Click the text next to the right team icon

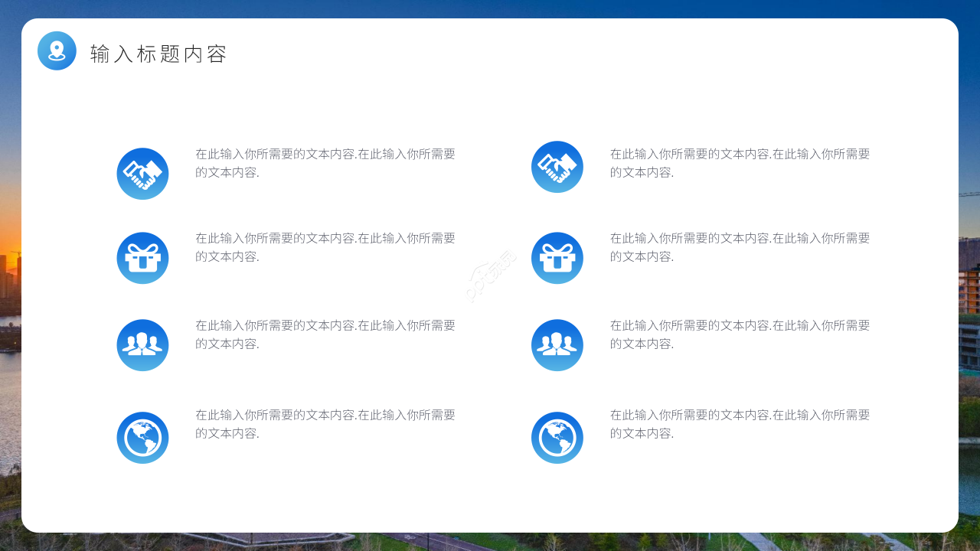739,334
